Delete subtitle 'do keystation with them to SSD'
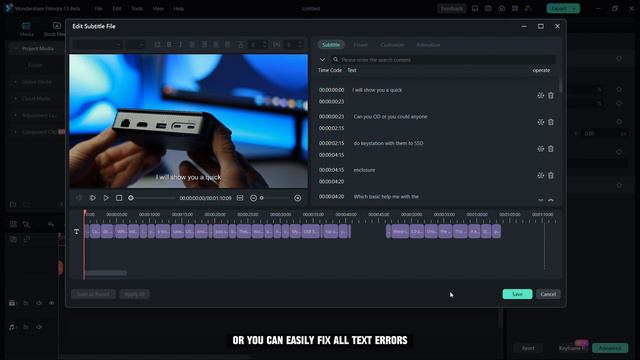This screenshot has height=360, width=640. click(x=551, y=149)
